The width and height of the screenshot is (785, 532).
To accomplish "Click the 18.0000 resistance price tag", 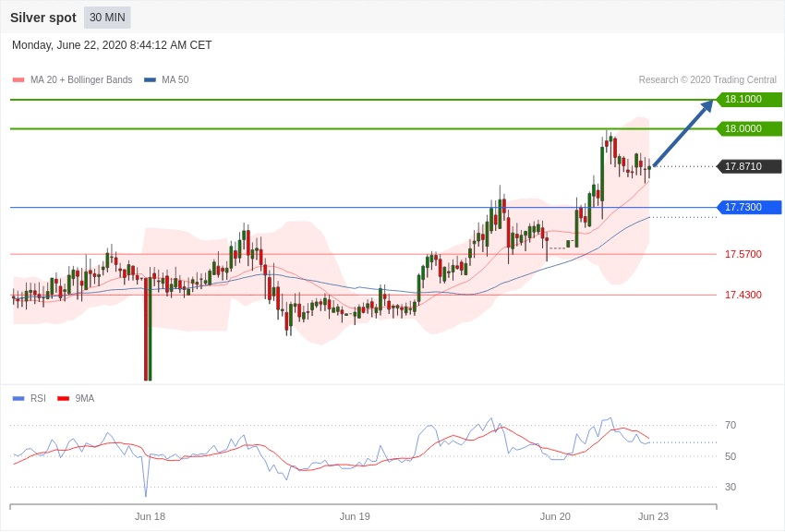I will (x=749, y=128).
